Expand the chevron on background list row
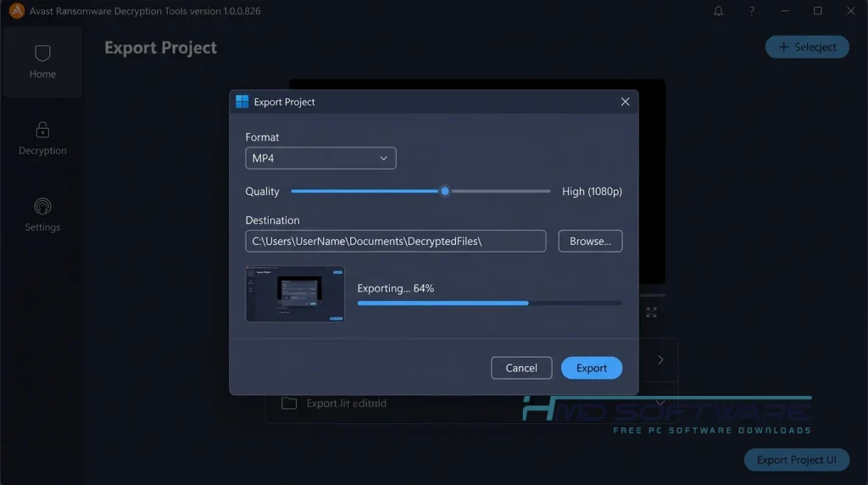Screen dimensions: 868x485 [x=659, y=403]
